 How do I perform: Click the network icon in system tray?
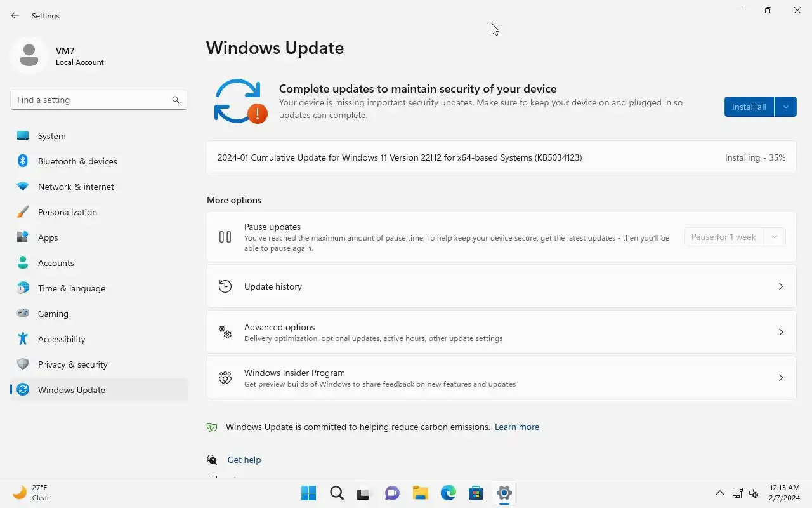point(737,493)
